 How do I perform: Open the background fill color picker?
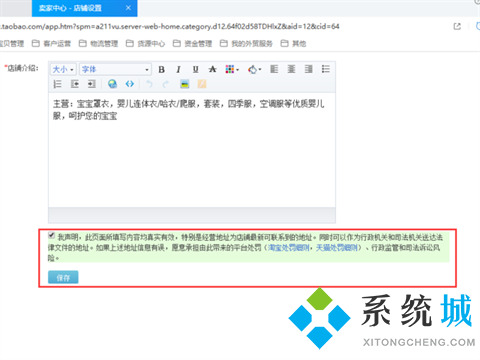click(x=254, y=69)
